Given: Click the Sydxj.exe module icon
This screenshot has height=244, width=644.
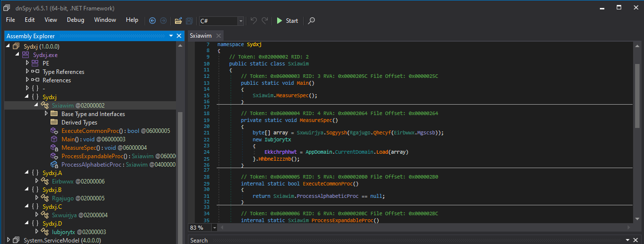Looking at the screenshot, I should pyautogui.click(x=26, y=55).
